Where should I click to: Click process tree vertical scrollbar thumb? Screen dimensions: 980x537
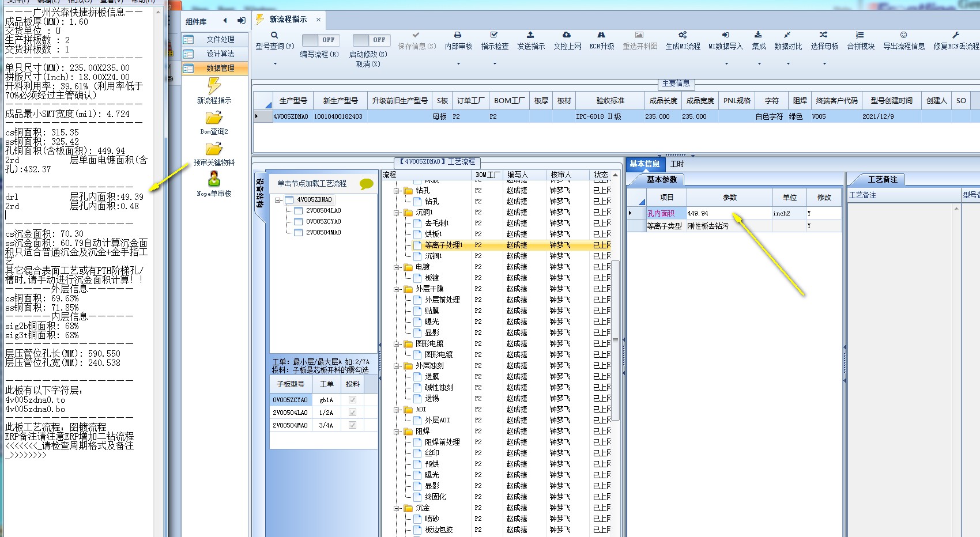pos(615,340)
